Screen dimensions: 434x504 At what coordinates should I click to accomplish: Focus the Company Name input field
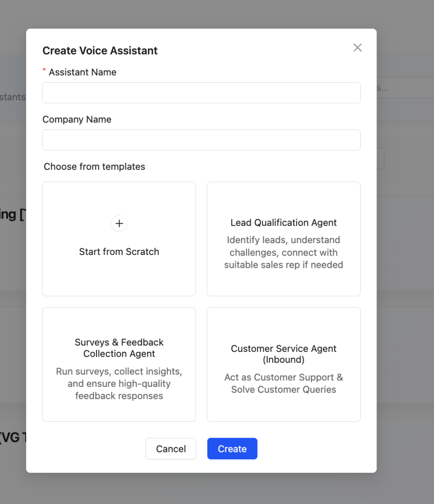201,140
